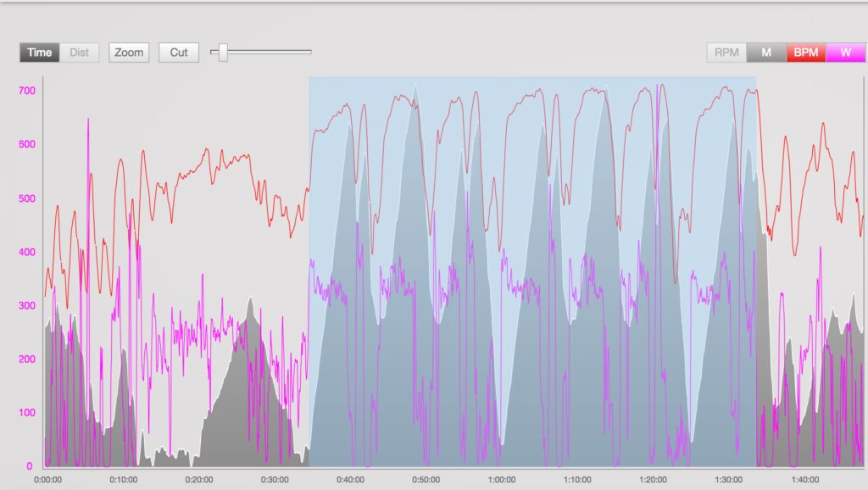This screenshot has height=490, width=868.
Task: Click the 700 y-axis label
Action: [x=26, y=91]
